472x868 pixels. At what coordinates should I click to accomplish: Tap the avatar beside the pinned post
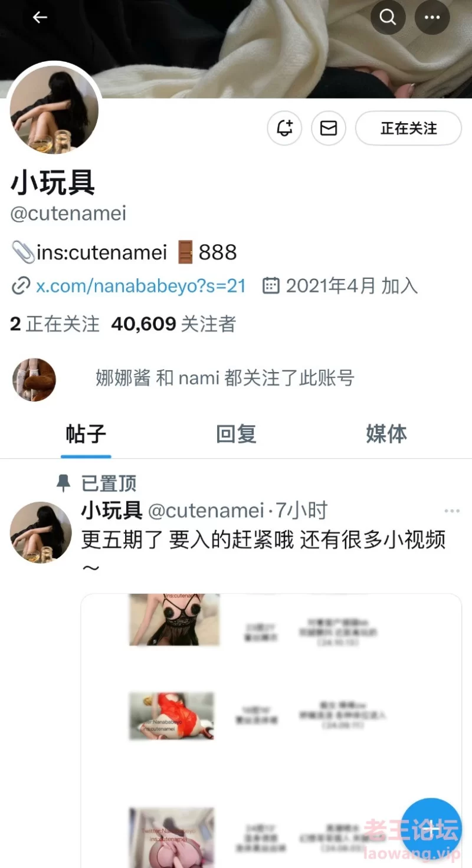(x=41, y=532)
